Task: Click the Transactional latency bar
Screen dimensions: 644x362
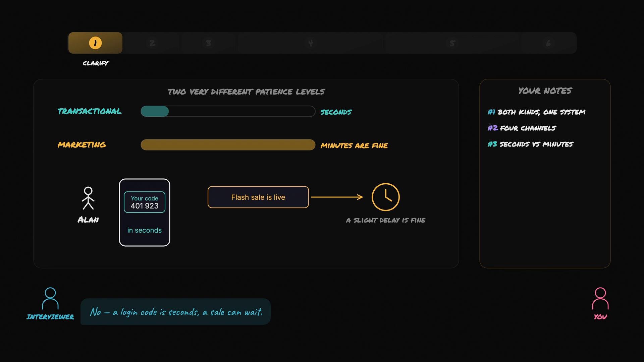Action: click(228, 111)
